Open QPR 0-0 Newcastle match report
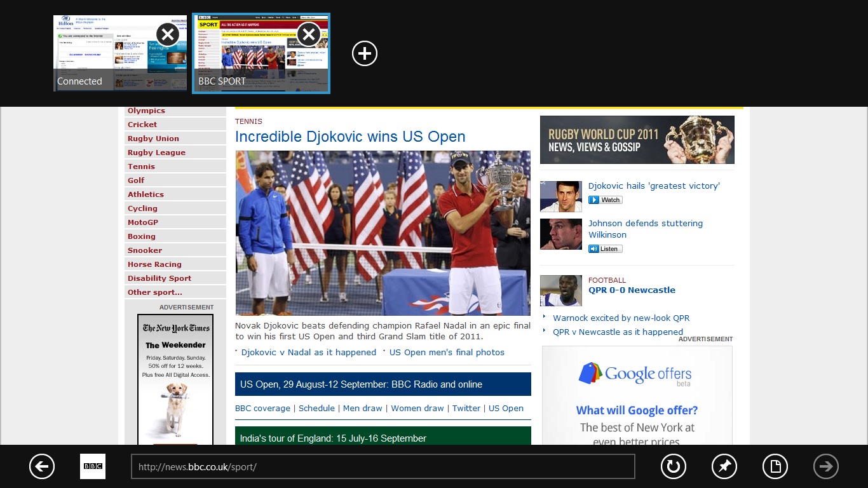The height and width of the screenshot is (488, 868). point(632,290)
